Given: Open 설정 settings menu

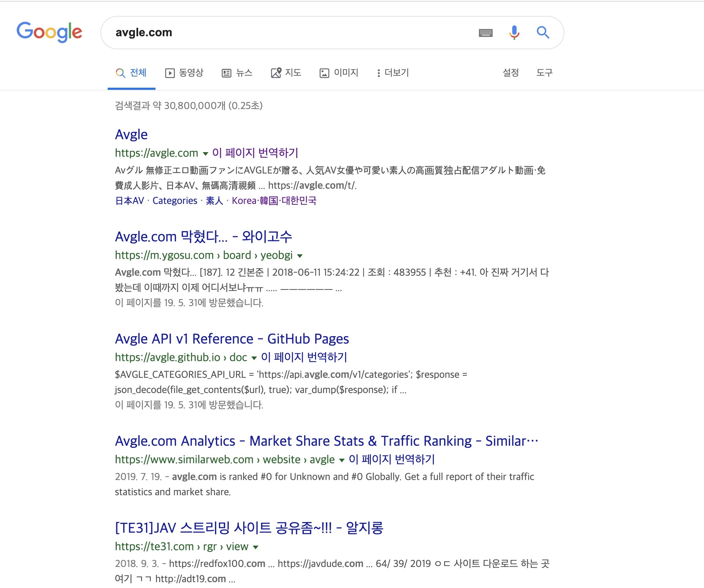Looking at the screenshot, I should (511, 73).
